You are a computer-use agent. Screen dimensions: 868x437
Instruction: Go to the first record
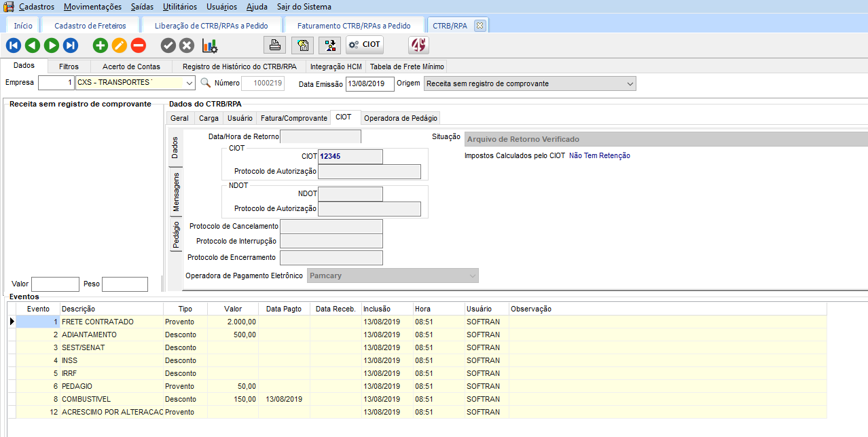click(13, 45)
